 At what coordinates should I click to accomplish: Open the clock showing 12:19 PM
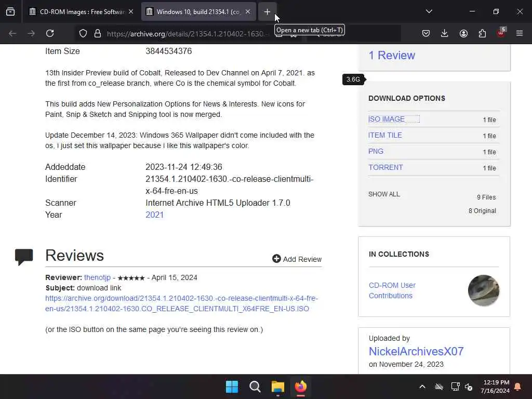pos(495,387)
